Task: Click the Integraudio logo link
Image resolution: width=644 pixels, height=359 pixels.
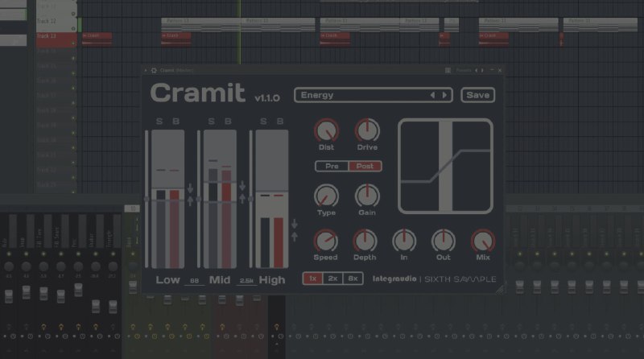Action: pyautogui.click(x=394, y=279)
